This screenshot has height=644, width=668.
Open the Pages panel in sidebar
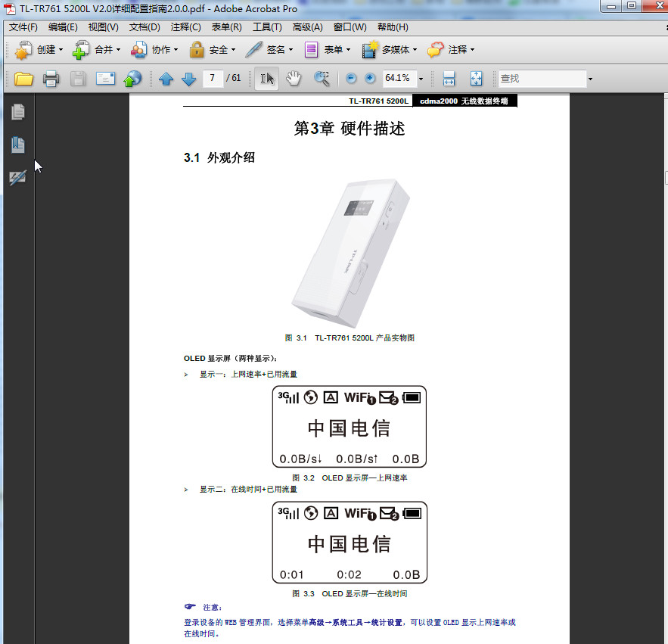tap(18, 112)
